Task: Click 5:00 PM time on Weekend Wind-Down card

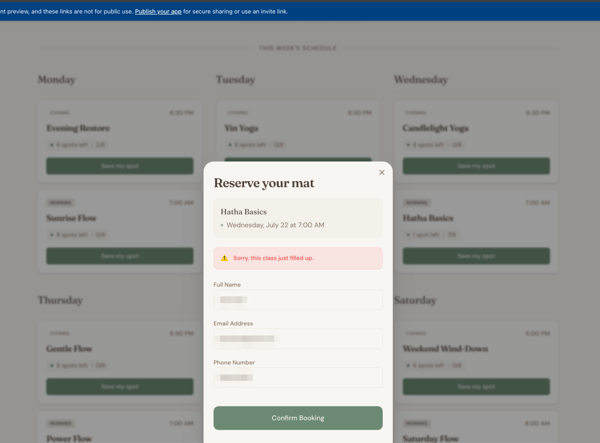Action: 538,334
